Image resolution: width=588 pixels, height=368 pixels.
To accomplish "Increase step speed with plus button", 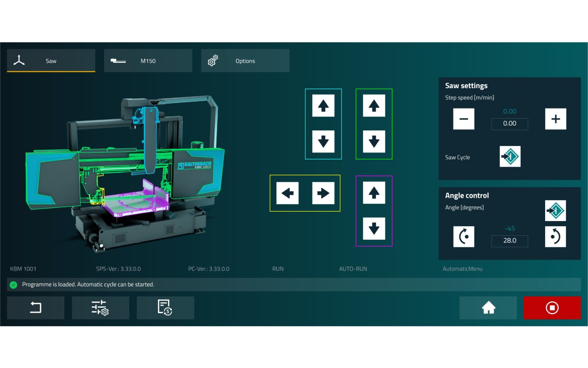I will (x=555, y=119).
